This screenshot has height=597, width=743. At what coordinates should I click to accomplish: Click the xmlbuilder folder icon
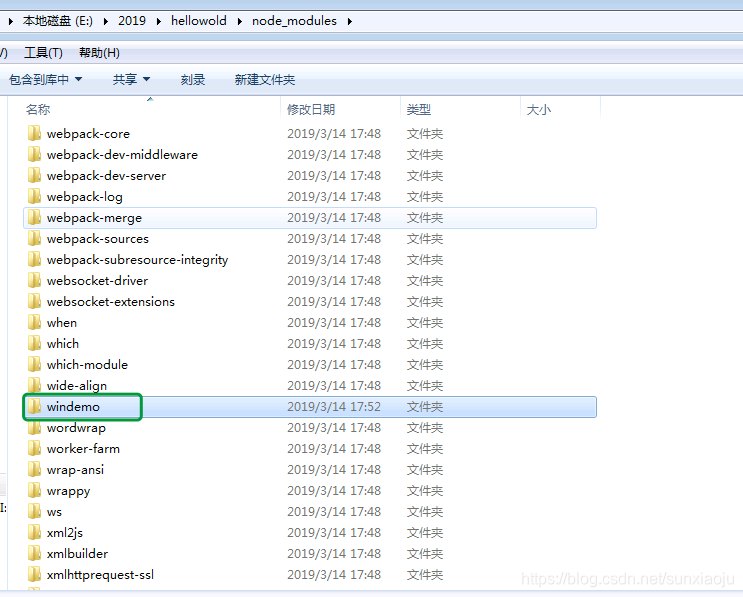click(x=34, y=553)
